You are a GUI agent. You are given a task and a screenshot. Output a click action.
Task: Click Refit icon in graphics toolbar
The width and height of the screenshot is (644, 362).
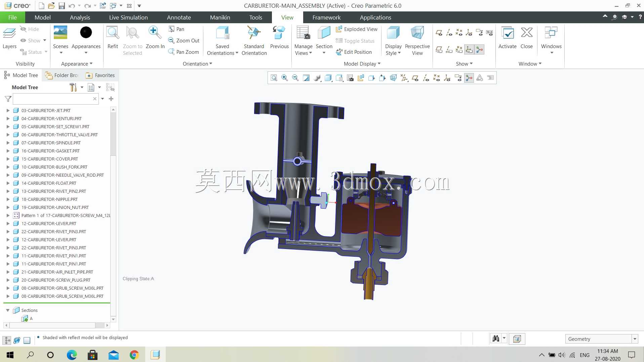[x=274, y=78]
